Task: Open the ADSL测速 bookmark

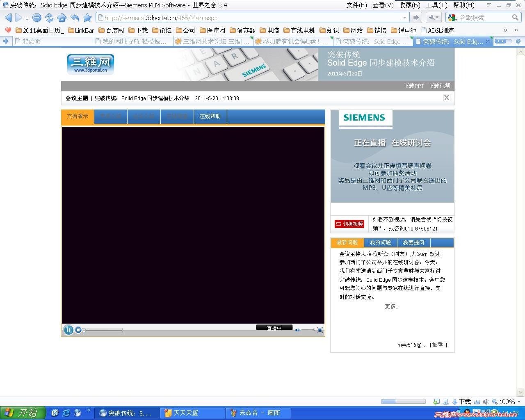Action: (x=437, y=30)
